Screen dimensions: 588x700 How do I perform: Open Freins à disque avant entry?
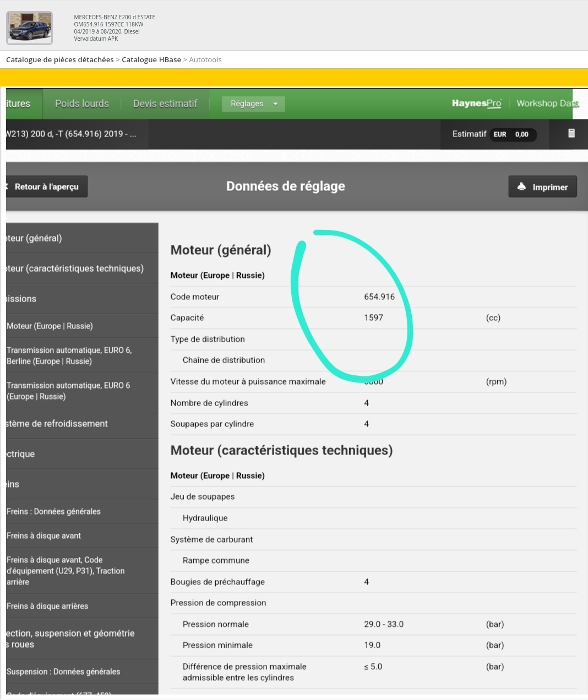(x=82, y=535)
